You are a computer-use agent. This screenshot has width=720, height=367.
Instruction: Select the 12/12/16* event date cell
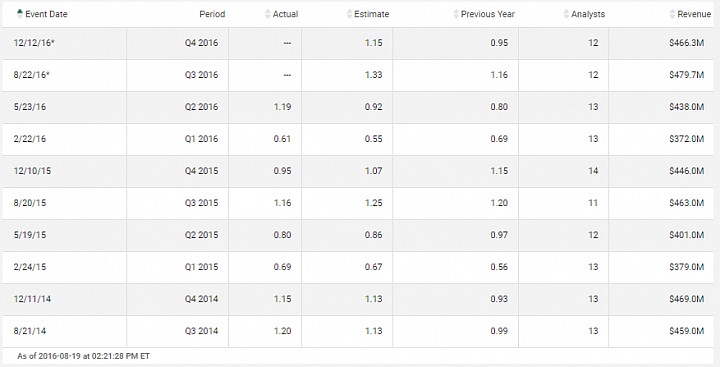64,43
